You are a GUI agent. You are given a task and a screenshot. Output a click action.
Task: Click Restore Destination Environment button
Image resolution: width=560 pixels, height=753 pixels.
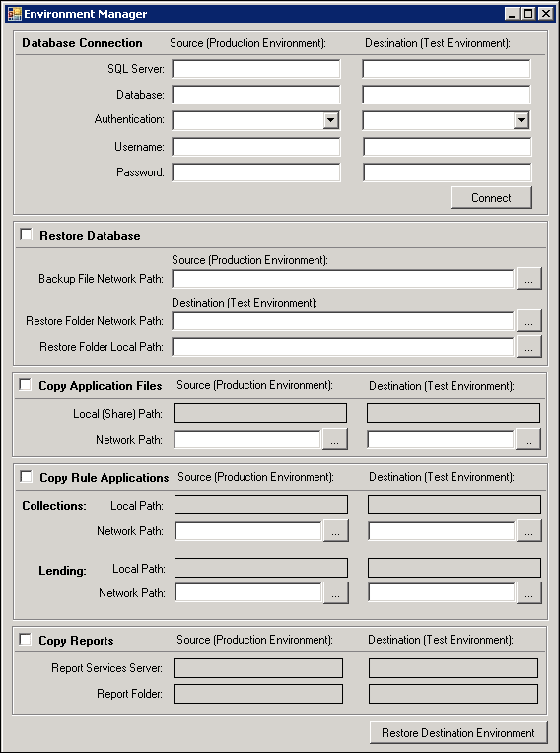coord(458,733)
